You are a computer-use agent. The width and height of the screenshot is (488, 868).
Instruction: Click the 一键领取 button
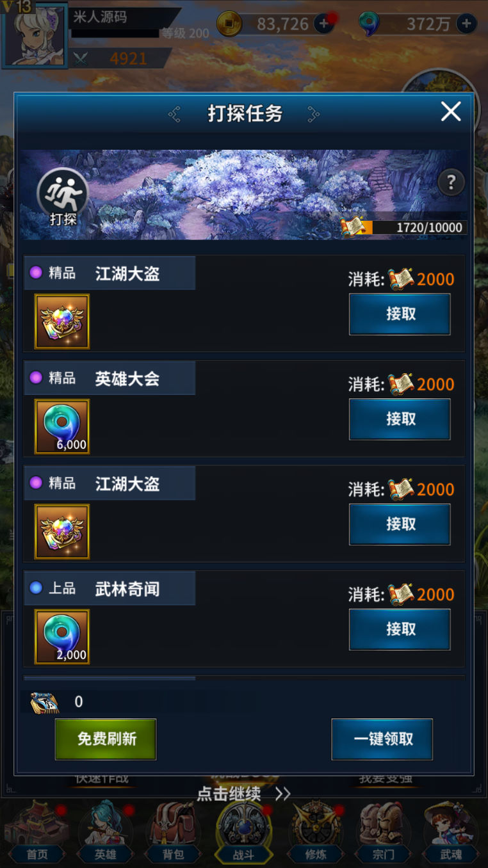(x=382, y=739)
